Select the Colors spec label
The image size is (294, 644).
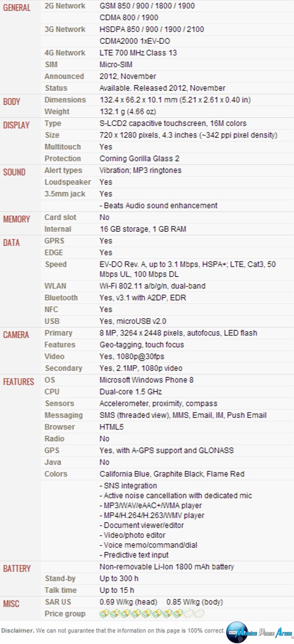(56, 474)
